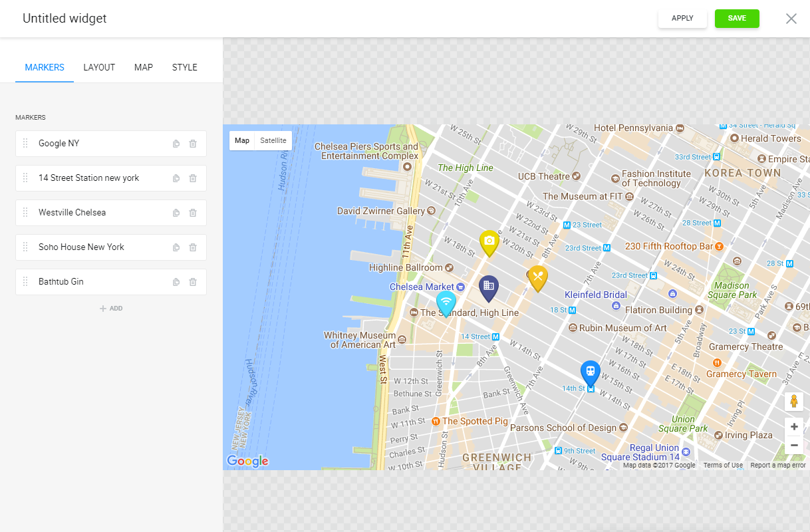The width and height of the screenshot is (810, 532).
Task: Open the 14 Street Station new york entry
Action: pos(111,178)
